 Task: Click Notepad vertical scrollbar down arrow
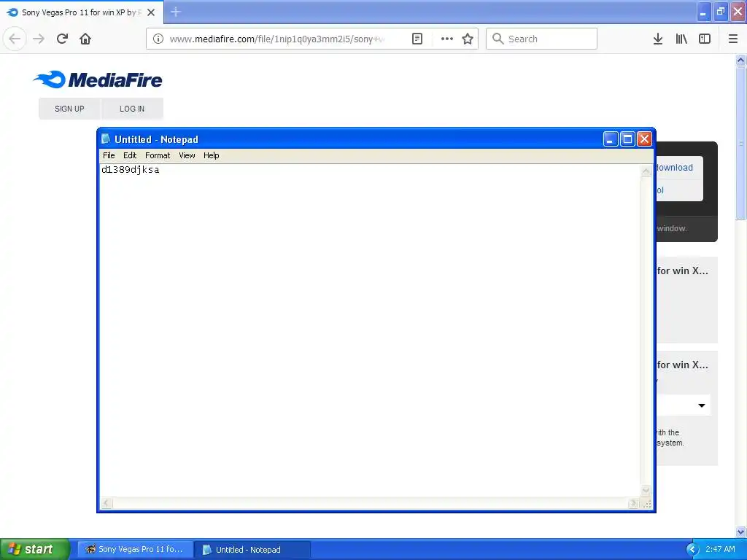[x=646, y=490]
